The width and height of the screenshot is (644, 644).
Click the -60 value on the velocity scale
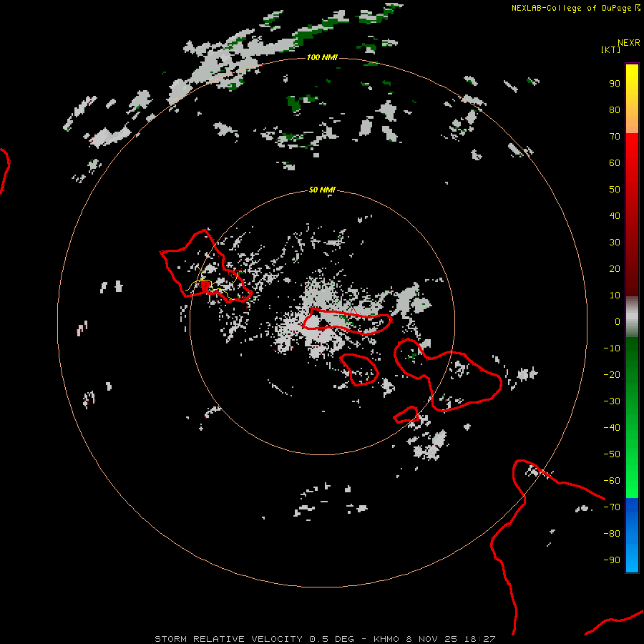click(x=612, y=481)
